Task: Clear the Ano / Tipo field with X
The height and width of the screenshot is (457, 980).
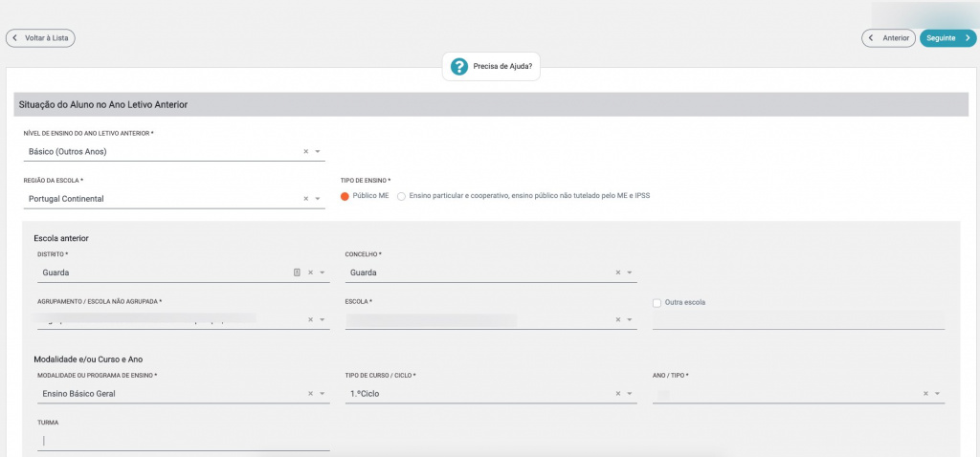Action: click(925, 393)
